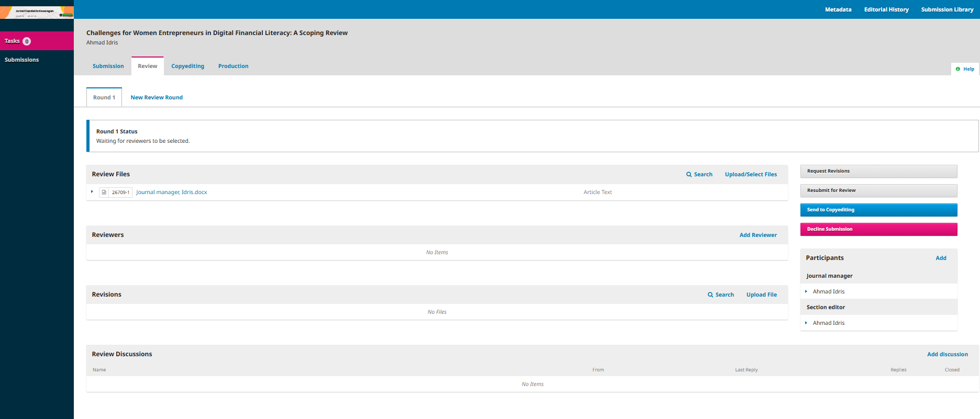Go to the Submission tab

[x=108, y=66]
